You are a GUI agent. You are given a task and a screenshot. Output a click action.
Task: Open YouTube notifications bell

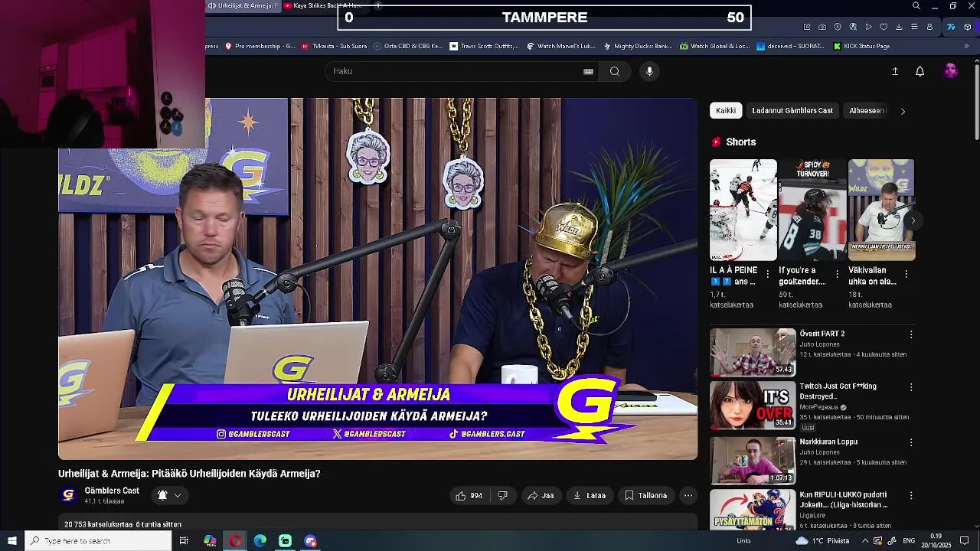coord(920,71)
